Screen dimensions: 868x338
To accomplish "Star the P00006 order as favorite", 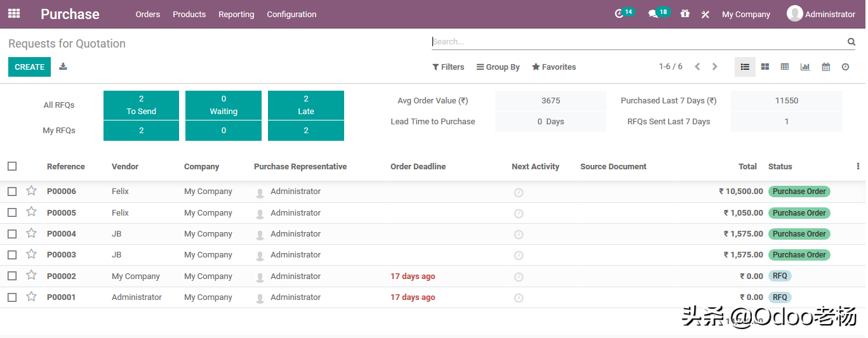I will [31, 191].
